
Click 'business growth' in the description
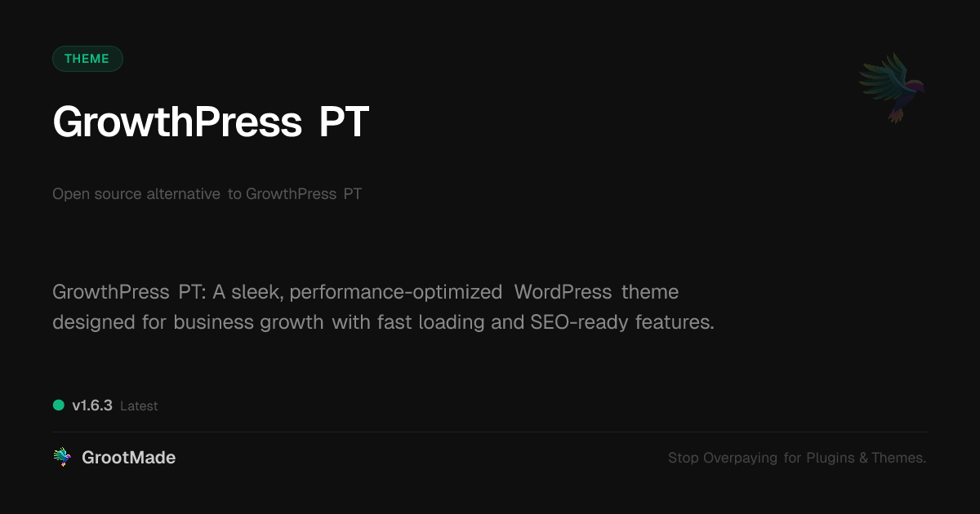248,322
